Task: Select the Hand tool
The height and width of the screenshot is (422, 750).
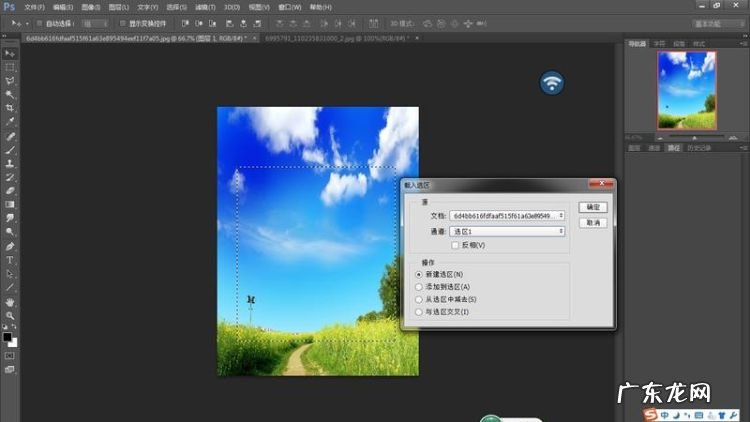Action: click(11, 301)
